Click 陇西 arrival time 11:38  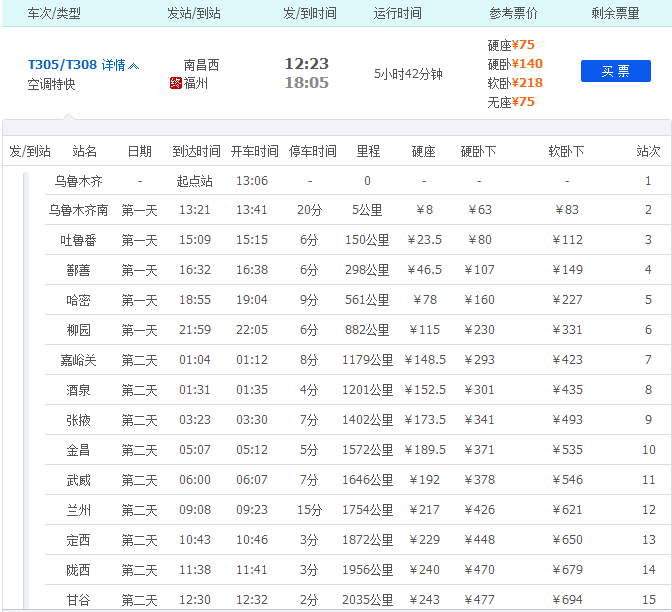[195, 570]
